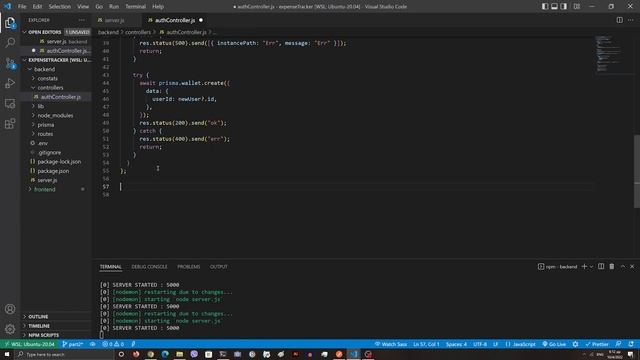The width and height of the screenshot is (640, 360).
Task: Toggle the bottom panel visibility
Action: 554,7
